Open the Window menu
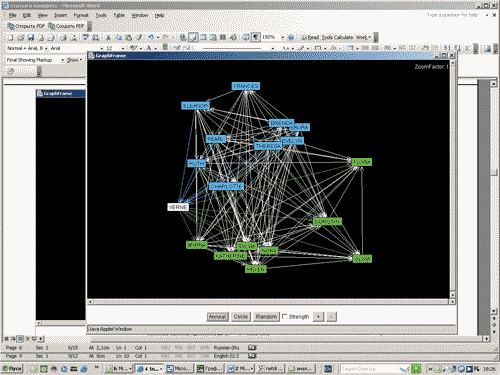The height and width of the screenshot is (375, 500). pos(140,15)
